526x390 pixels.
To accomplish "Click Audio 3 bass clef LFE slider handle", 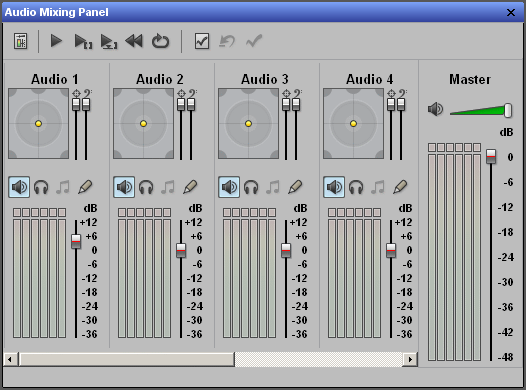I will [x=296, y=105].
